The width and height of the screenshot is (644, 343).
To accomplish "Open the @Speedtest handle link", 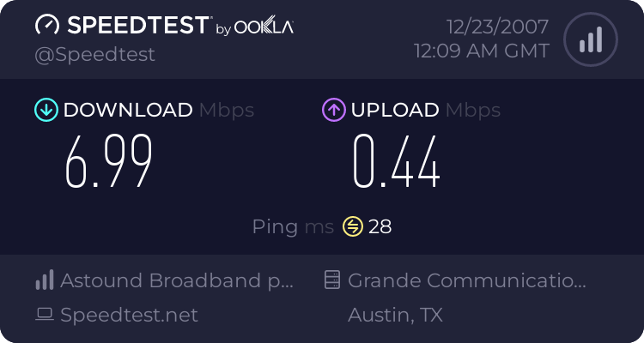I will [x=94, y=55].
